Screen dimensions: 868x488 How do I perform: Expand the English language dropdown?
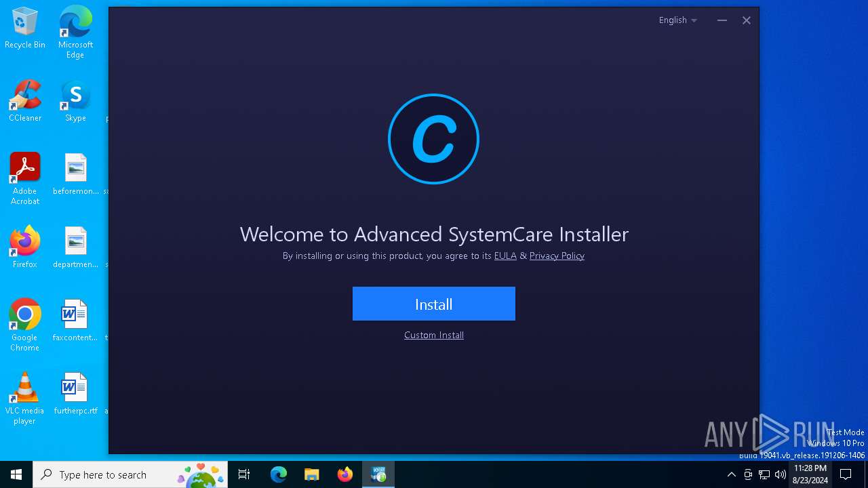tap(678, 20)
